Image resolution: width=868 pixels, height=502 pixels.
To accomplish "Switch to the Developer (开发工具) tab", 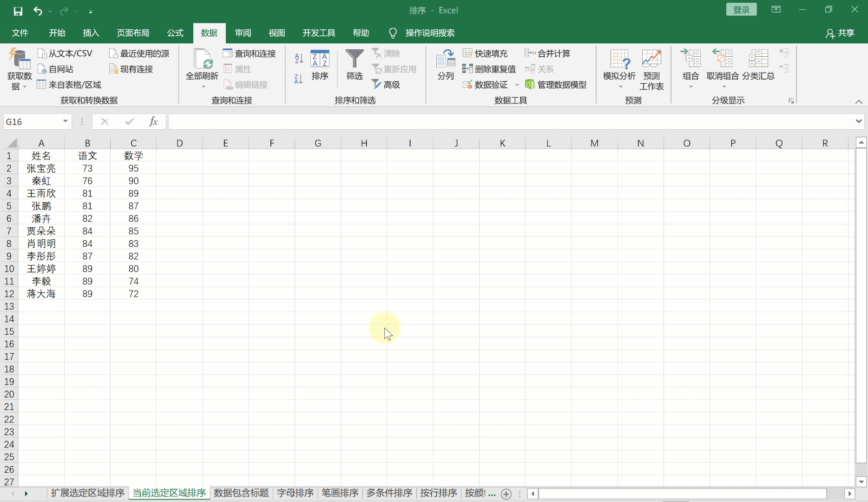I will 319,33.
